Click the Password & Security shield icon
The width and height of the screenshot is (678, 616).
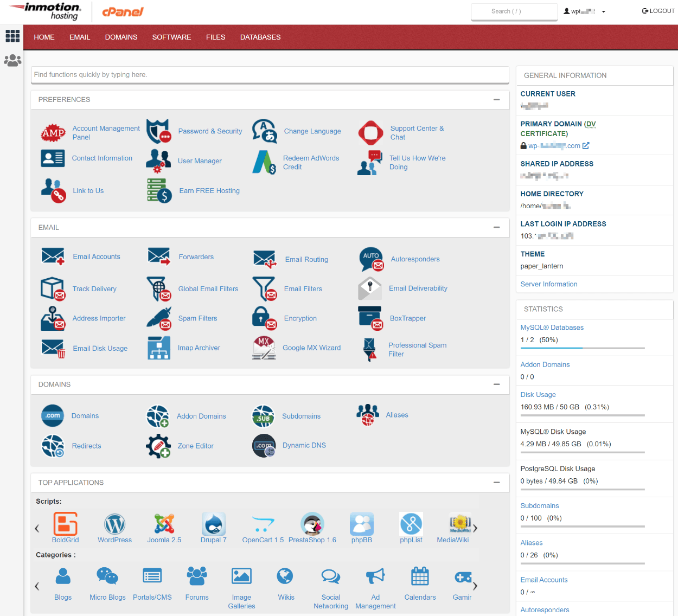tap(159, 132)
